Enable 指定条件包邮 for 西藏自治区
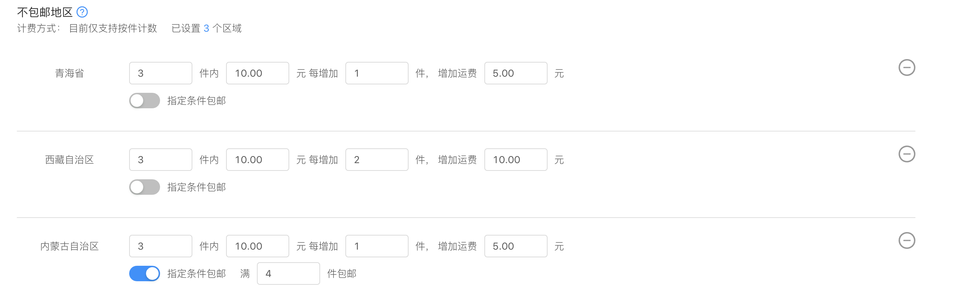This screenshot has height=296, width=980. coord(144,187)
